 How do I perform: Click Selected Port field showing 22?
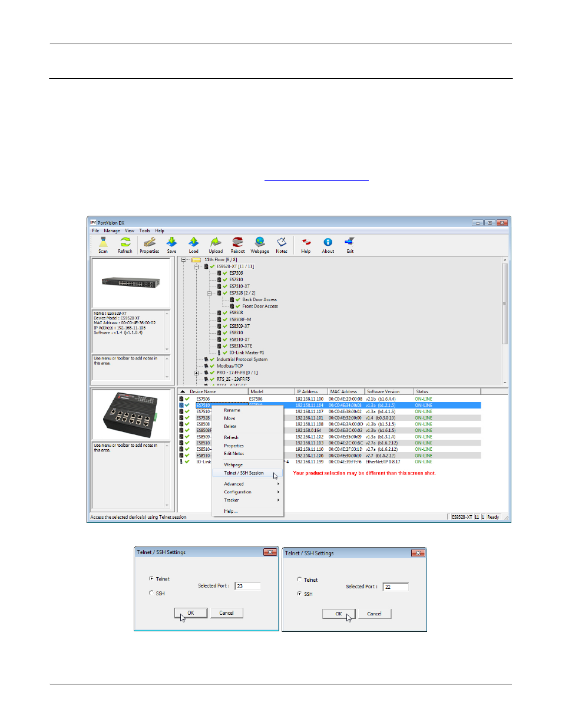(x=395, y=587)
